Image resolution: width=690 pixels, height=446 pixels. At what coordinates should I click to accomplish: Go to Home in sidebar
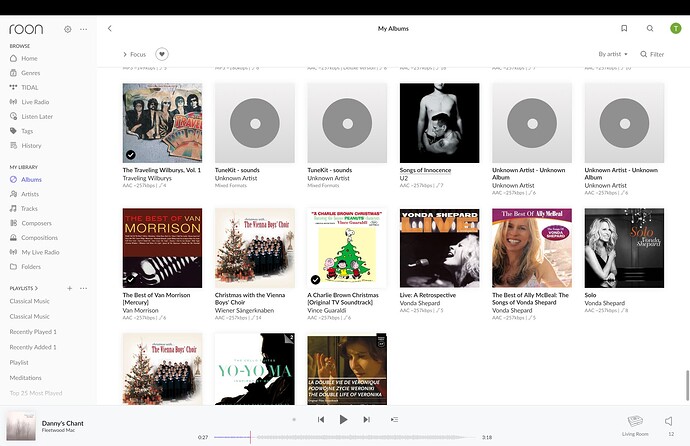[x=24, y=58]
